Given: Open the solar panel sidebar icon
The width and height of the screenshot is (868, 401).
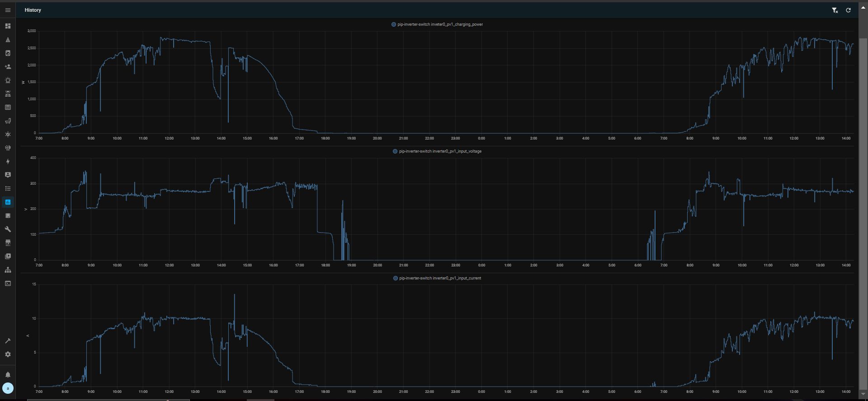Looking at the screenshot, I should [8, 94].
